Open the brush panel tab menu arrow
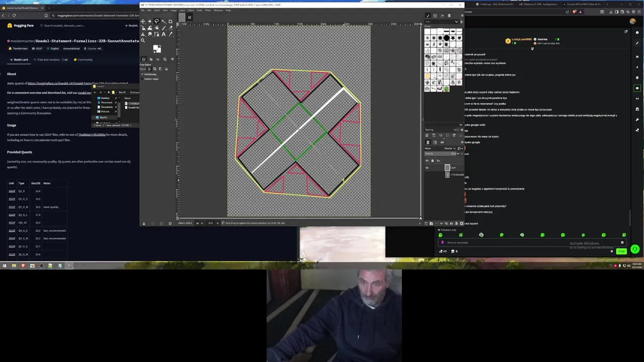This screenshot has height=362, width=644. 462,16
